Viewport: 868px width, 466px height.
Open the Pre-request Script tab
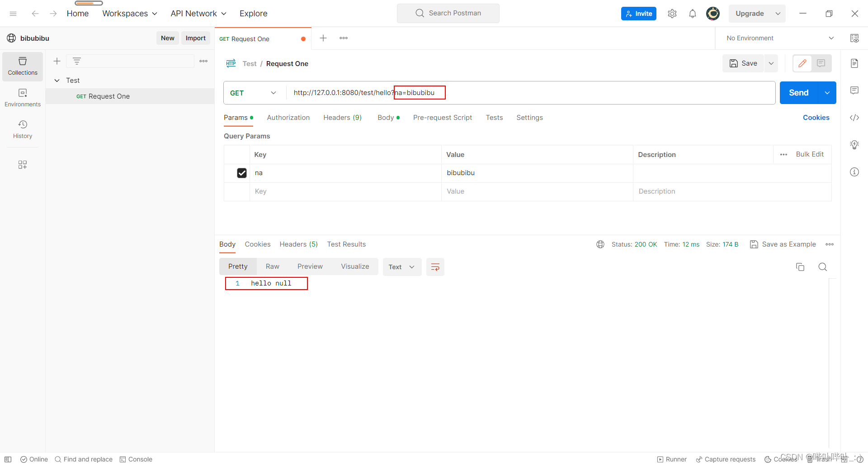(443, 118)
